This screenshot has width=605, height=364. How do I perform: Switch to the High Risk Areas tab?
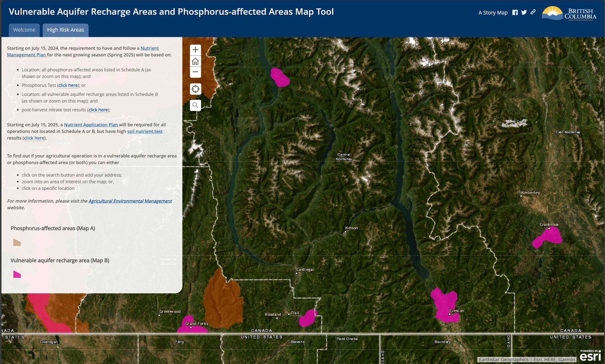point(65,30)
